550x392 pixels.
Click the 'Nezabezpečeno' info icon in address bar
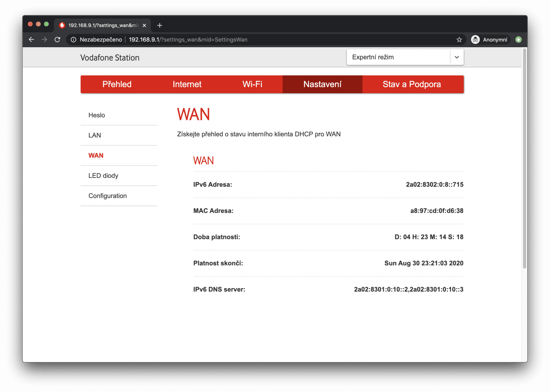point(73,40)
